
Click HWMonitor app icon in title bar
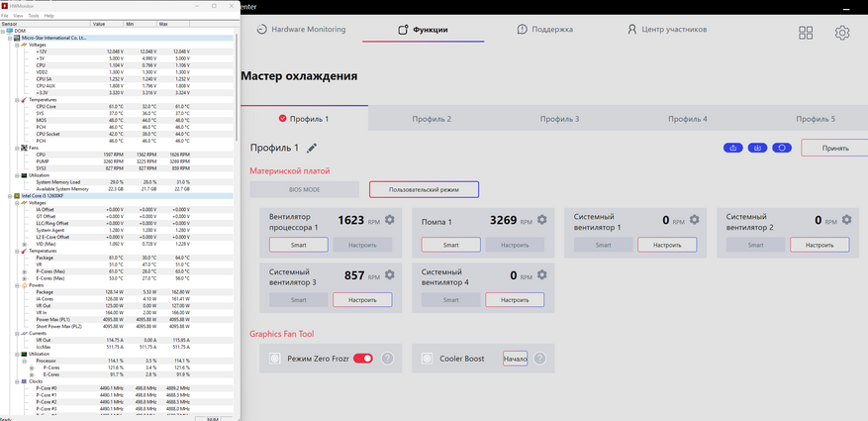(x=5, y=6)
